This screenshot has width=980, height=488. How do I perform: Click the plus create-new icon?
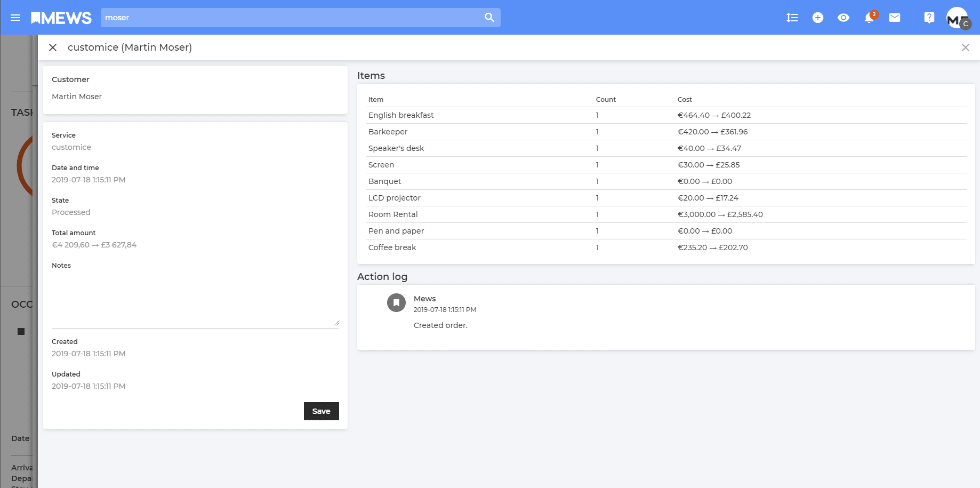pos(817,18)
